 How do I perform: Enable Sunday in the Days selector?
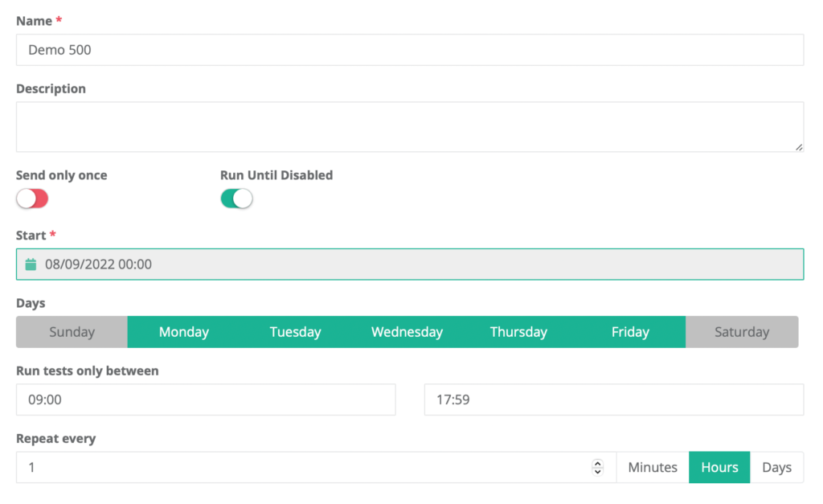72,331
